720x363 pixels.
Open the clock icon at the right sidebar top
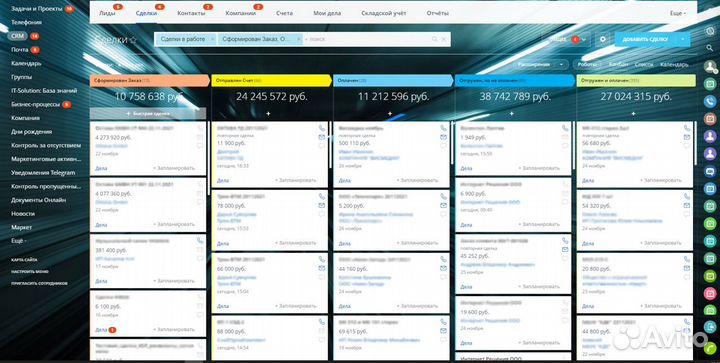[x=710, y=31]
